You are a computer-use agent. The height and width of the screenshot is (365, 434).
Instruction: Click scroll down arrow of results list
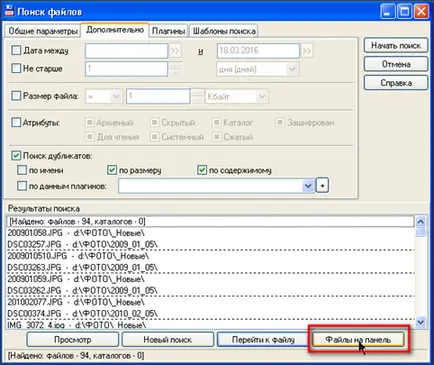click(x=421, y=322)
